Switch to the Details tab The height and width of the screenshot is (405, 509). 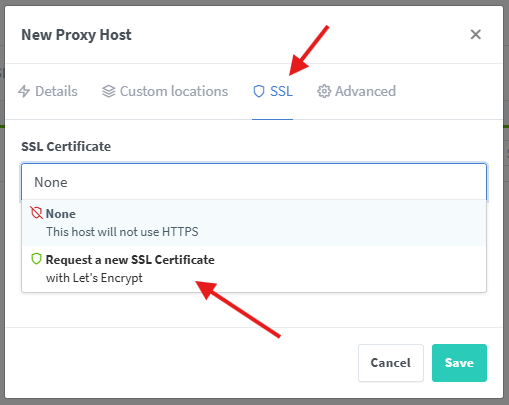[47, 91]
